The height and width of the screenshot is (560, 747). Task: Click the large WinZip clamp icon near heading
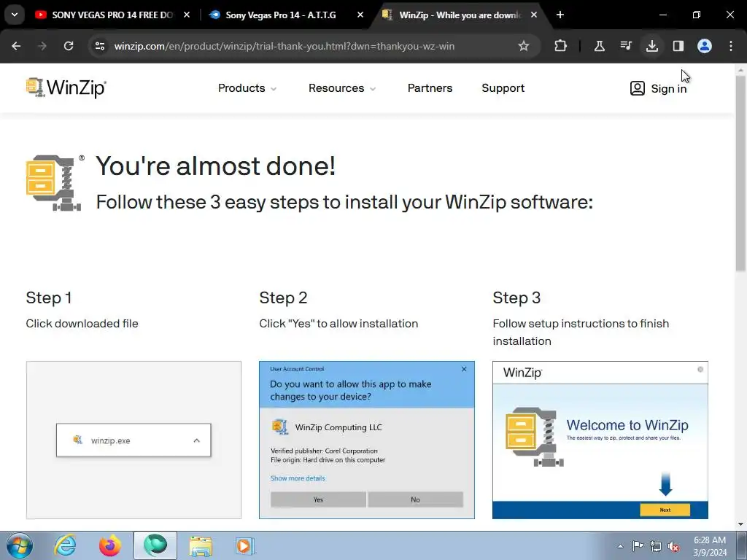point(53,183)
